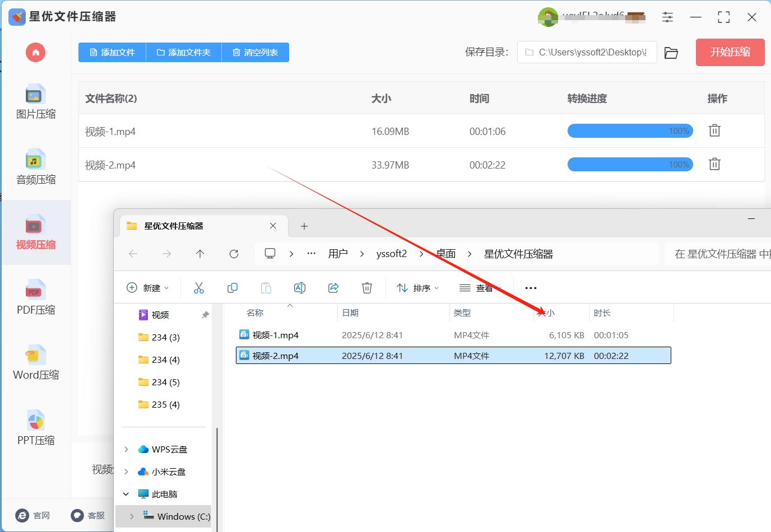771x532 pixels.
Task: Open 图片压缩 image compression
Action: (x=36, y=102)
